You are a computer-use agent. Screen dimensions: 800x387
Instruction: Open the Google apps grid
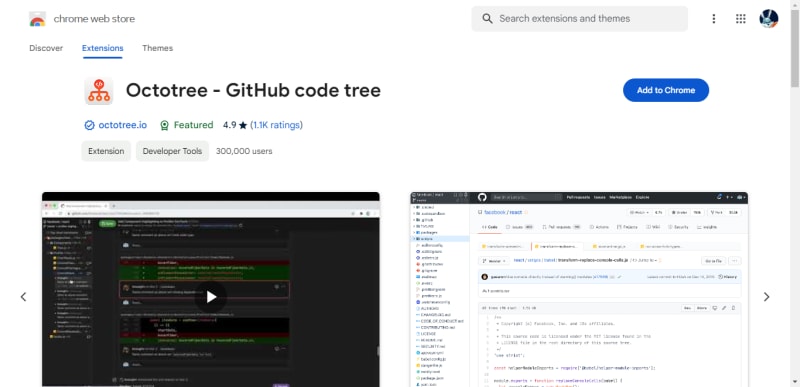point(740,19)
